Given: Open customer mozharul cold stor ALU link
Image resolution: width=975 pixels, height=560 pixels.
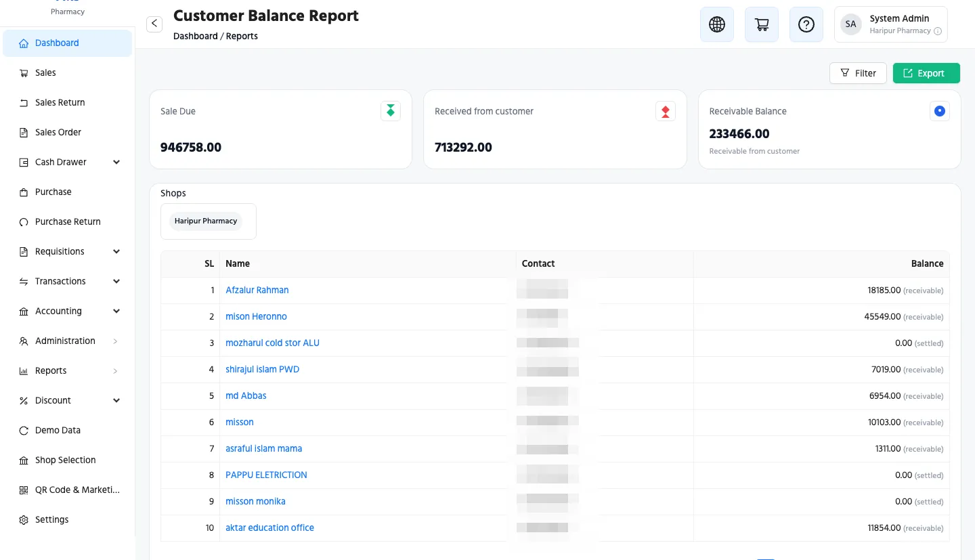Looking at the screenshot, I should 272,343.
